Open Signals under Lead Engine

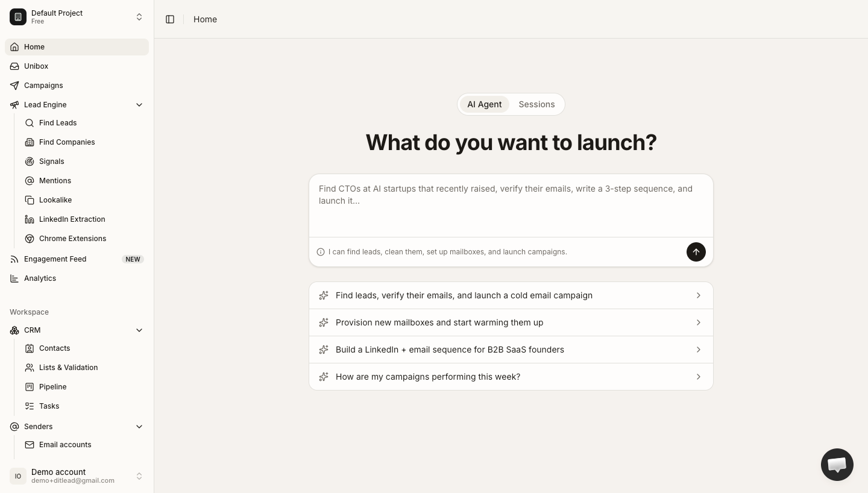point(84,162)
